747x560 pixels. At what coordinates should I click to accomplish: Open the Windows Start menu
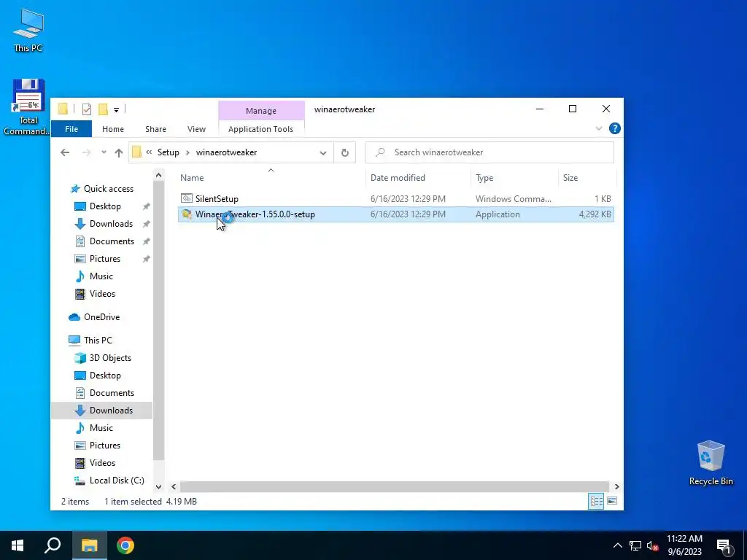pos(18,545)
